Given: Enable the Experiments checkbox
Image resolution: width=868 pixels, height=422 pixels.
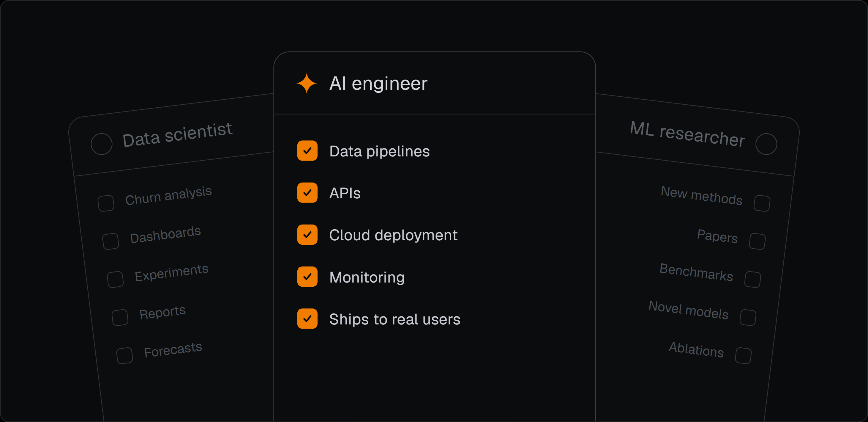Looking at the screenshot, I should (115, 279).
